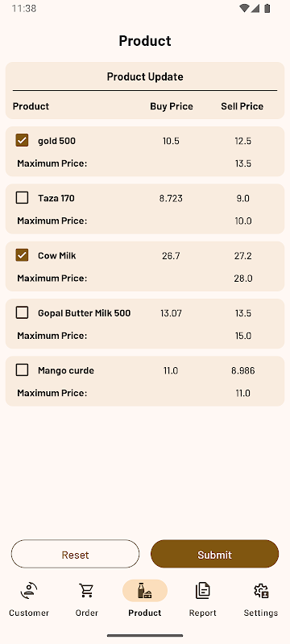
Task: Select the Product milk bottle icon
Action: [x=145, y=591]
